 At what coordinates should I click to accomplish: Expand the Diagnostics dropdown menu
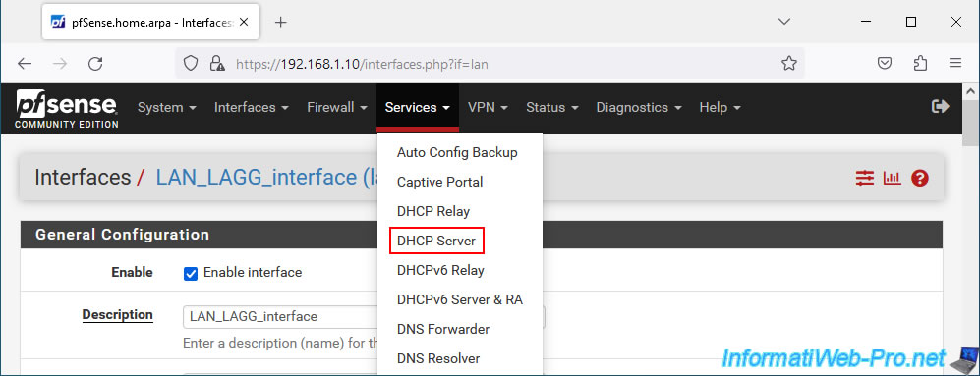point(639,107)
